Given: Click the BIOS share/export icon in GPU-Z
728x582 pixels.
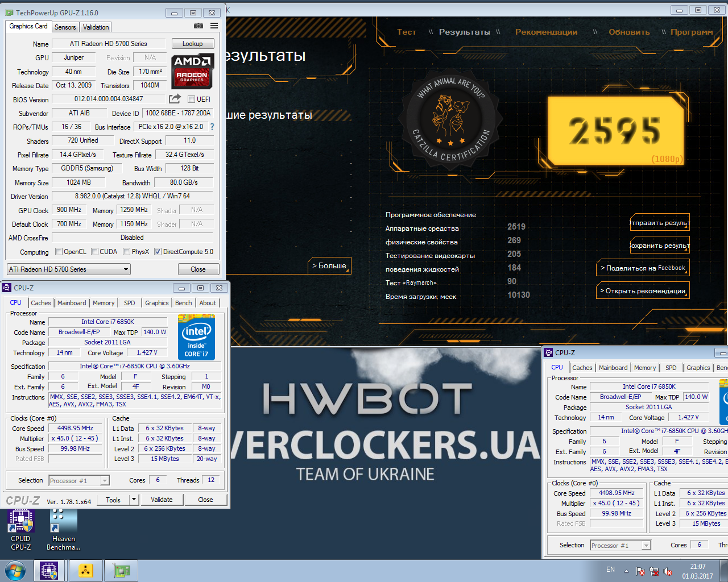Looking at the screenshot, I should [175, 98].
